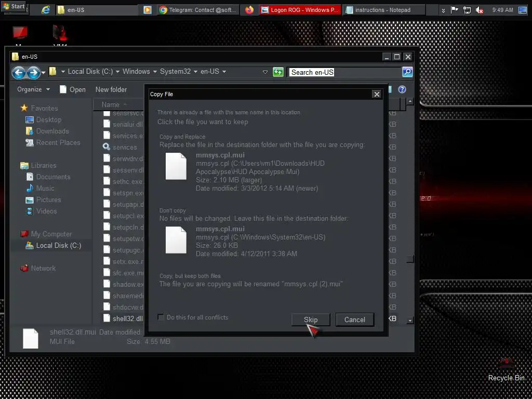Click Action Center flag tray icon
532x399 pixels.
455,10
